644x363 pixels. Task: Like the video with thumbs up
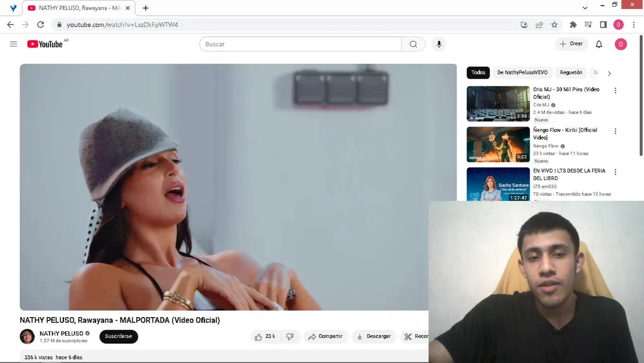pos(265,336)
